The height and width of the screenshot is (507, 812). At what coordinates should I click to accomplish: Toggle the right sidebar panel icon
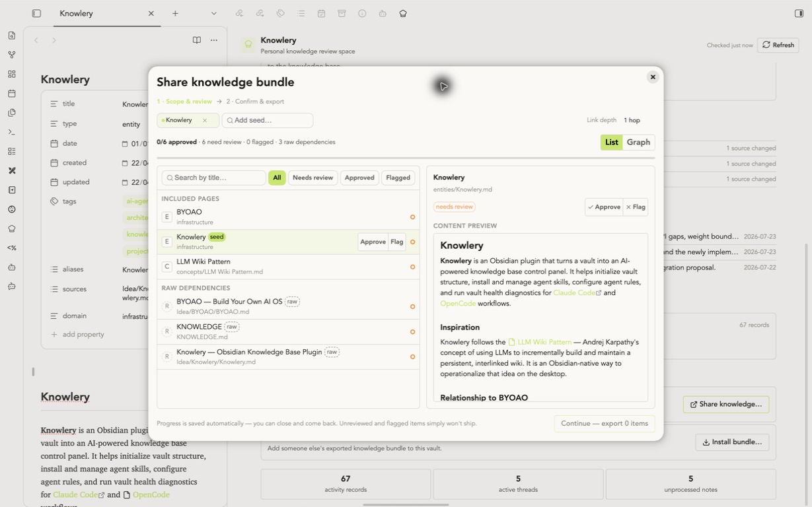coord(799,13)
